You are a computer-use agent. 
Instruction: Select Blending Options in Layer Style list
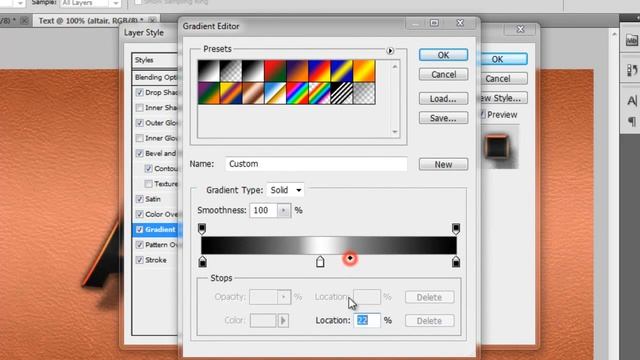click(155, 77)
